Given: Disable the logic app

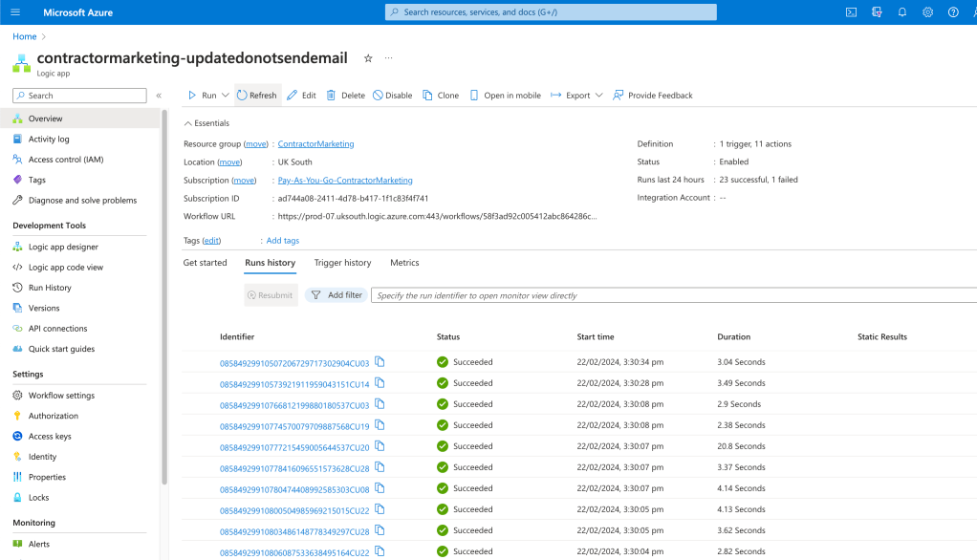Looking at the screenshot, I should 393,96.
